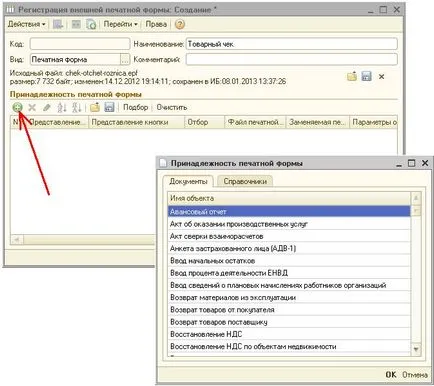Click into the Комментарий input field

(292, 59)
